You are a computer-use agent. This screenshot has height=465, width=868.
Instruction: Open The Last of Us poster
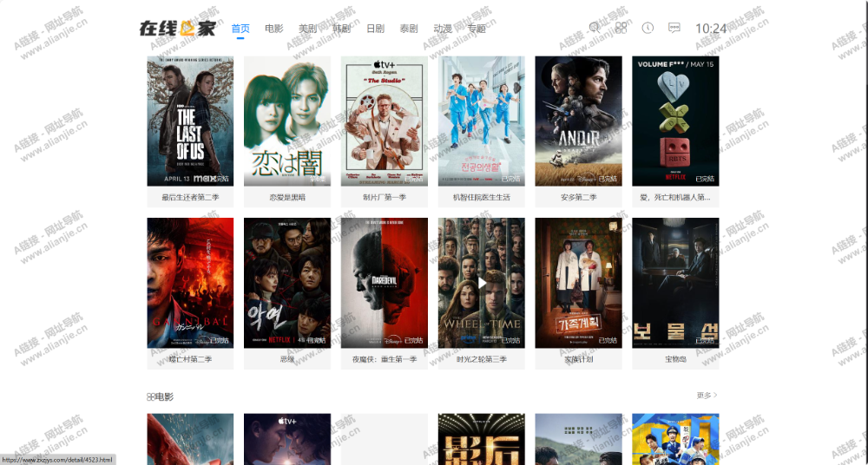(190, 121)
